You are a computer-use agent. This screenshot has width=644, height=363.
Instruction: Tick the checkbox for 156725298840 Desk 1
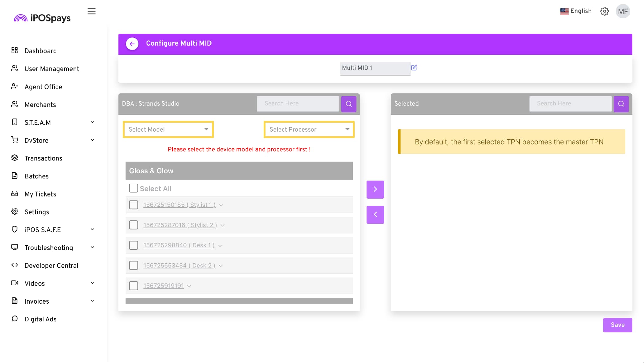[x=134, y=245]
